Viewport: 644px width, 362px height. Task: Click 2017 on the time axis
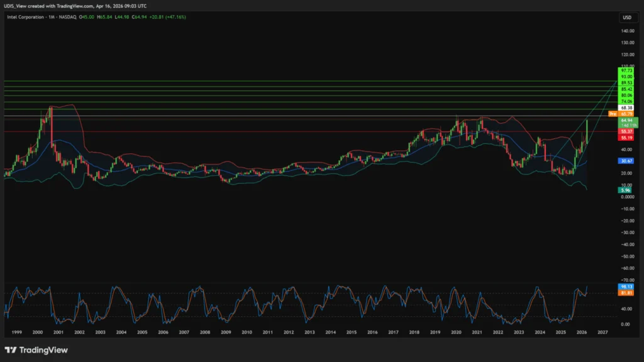click(394, 332)
